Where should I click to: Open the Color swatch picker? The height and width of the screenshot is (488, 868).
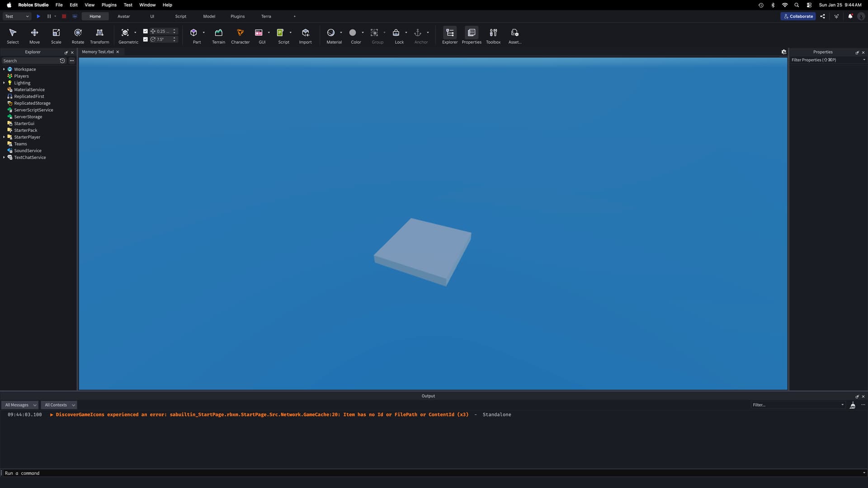pos(353,33)
